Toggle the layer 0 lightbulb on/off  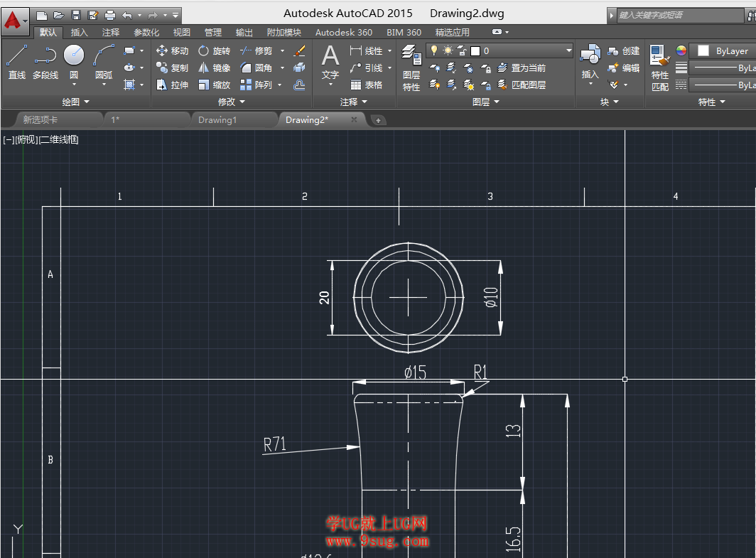tap(434, 50)
